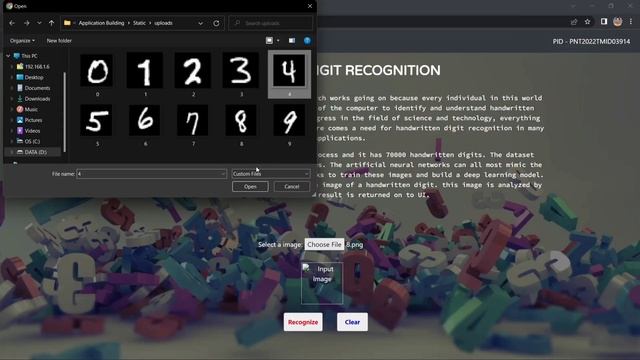The image size is (640, 360).
Task: Toggle the preview pane
Action: tap(292, 40)
